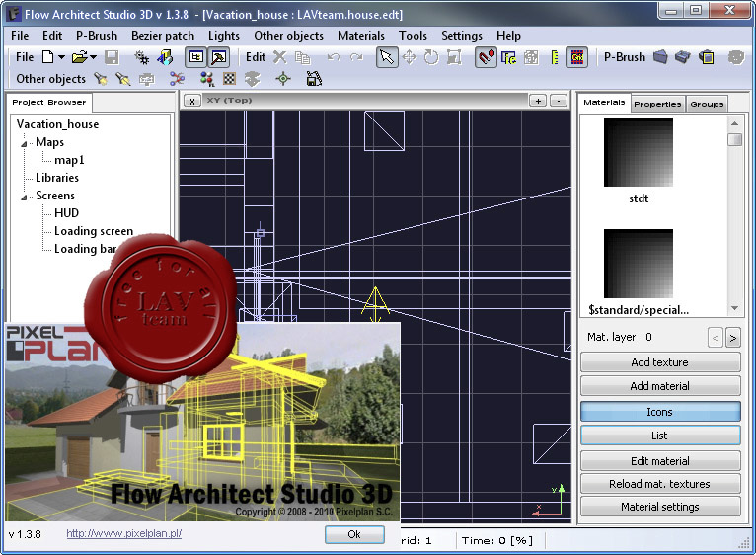Collapse the Screens tree node
Viewport: 756px width, 555px height.
coord(24,197)
